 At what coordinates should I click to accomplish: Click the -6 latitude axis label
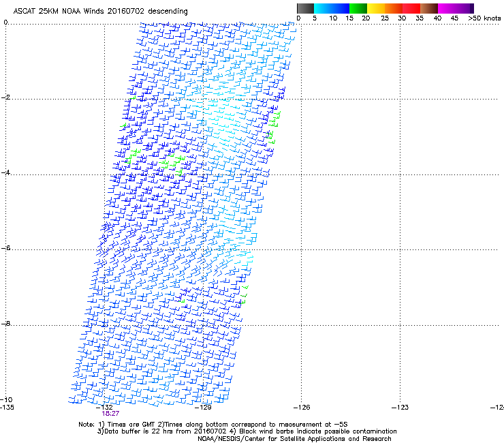(5, 248)
